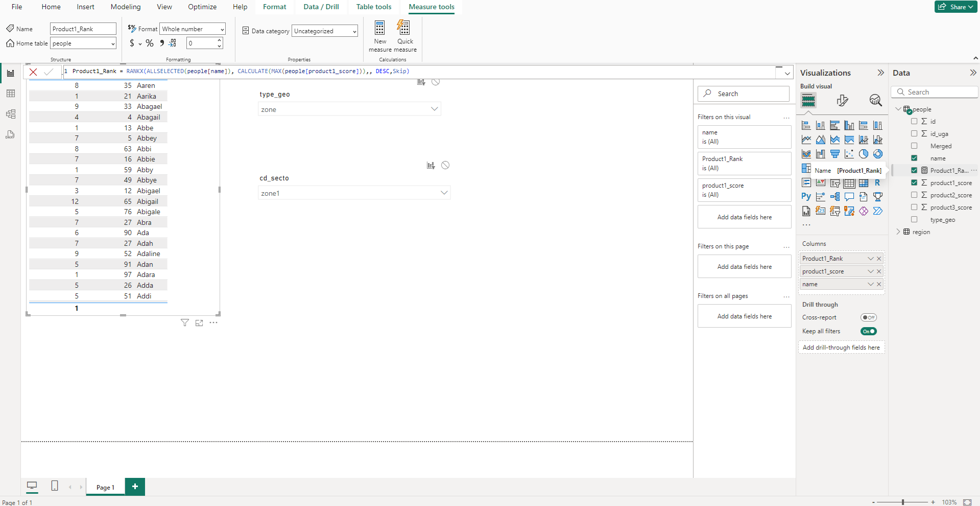Collapse the people table in Data pane

pyautogui.click(x=898, y=109)
